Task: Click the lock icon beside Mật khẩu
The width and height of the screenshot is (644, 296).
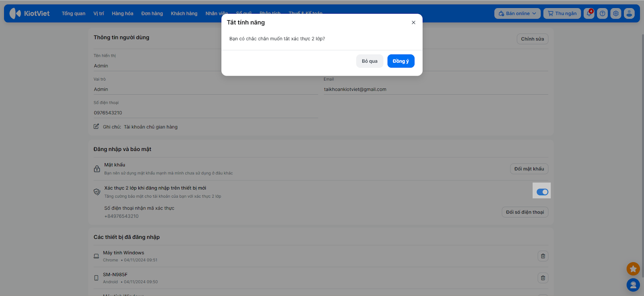Action: 97,169
